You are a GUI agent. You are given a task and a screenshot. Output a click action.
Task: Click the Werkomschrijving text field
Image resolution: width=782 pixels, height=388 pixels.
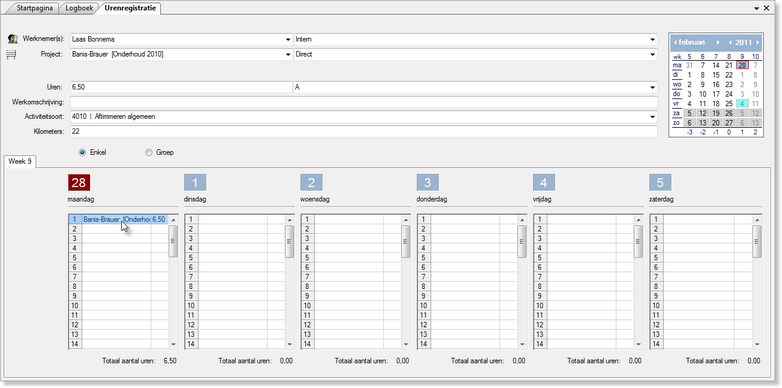[364, 102]
